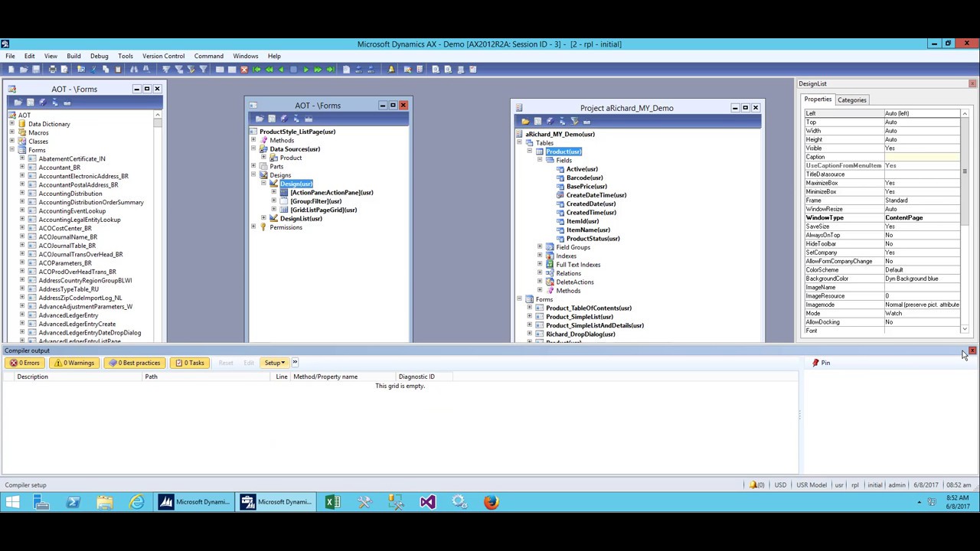
Task: Open Firefox from the taskbar
Action: pos(491,502)
